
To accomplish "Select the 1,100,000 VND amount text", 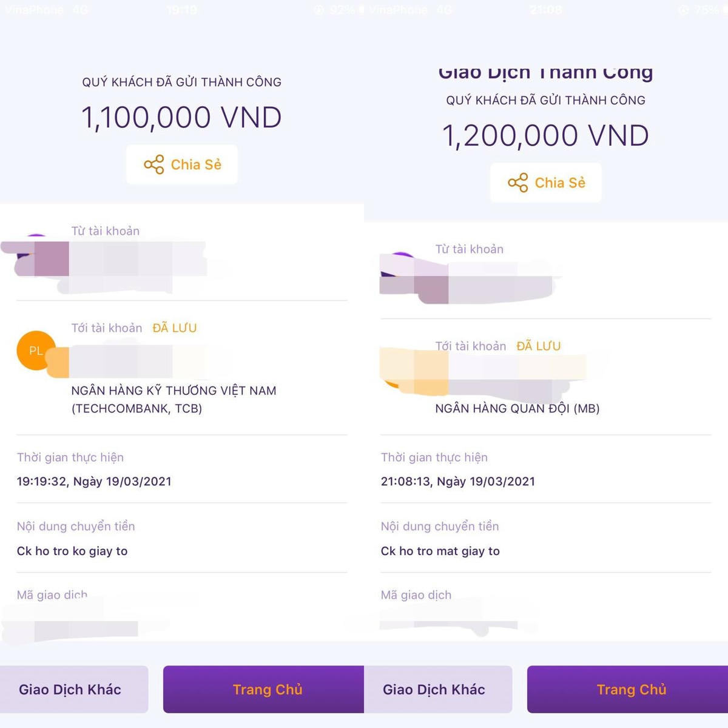I will pyautogui.click(x=181, y=118).
